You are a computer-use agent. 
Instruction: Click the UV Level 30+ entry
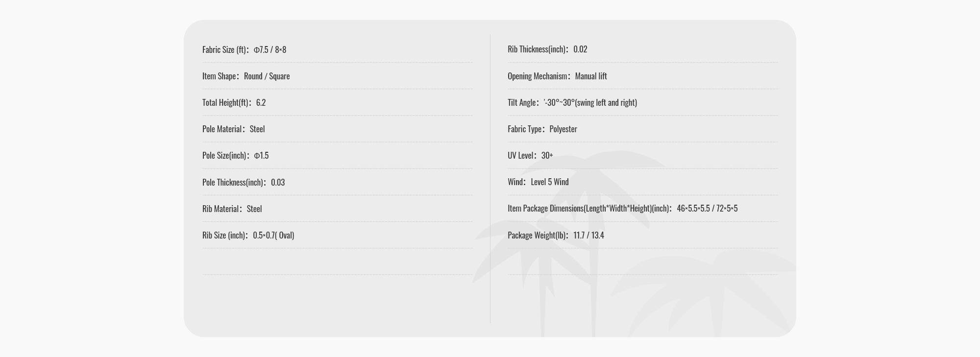click(530, 155)
